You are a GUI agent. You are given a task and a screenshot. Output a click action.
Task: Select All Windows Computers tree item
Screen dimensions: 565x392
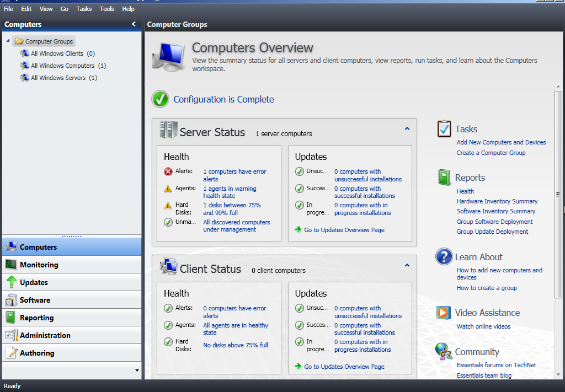click(x=62, y=66)
